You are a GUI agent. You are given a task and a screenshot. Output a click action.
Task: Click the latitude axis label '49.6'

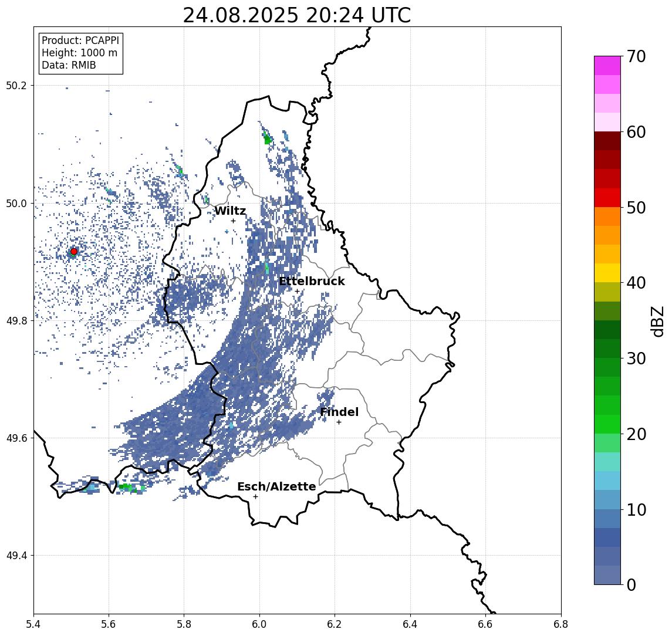point(16,438)
